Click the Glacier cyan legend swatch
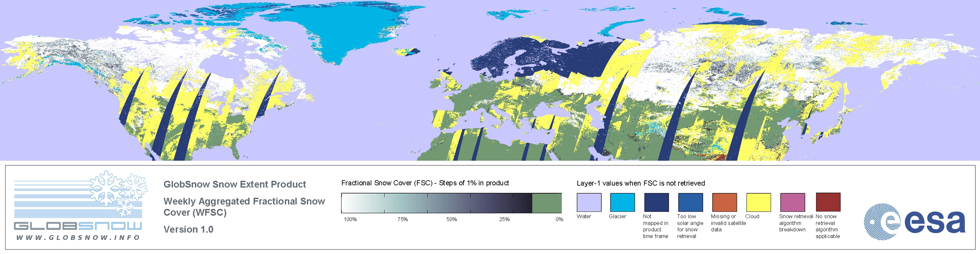 (622, 202)
